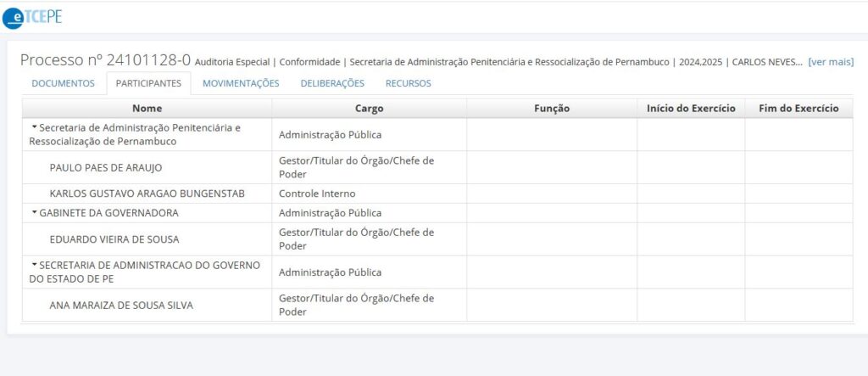Go to the RECURSOS tab

pyautogui.click(x=408, y=84)
